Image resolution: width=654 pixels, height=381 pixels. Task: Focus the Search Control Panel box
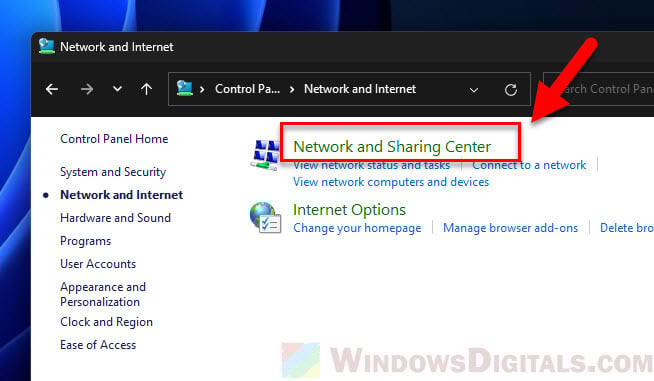click(599, 89)
